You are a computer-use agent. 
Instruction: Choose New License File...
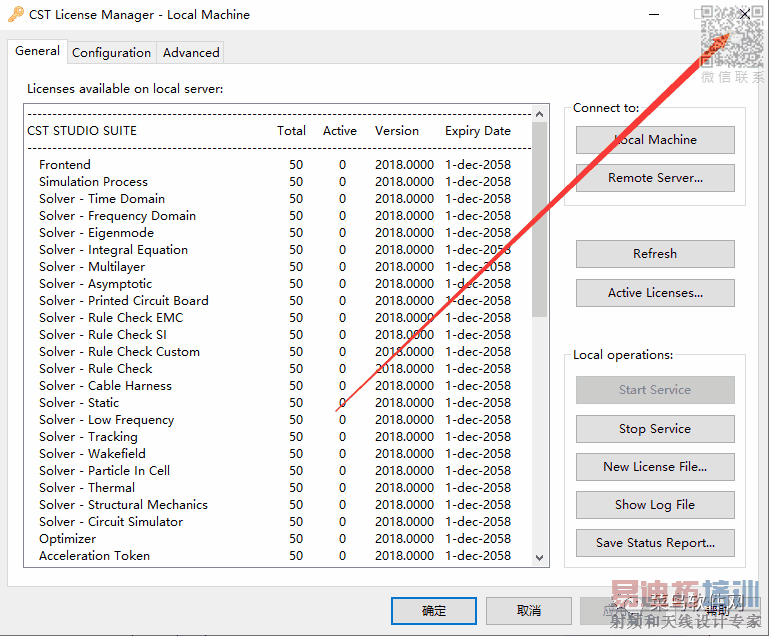655,467
